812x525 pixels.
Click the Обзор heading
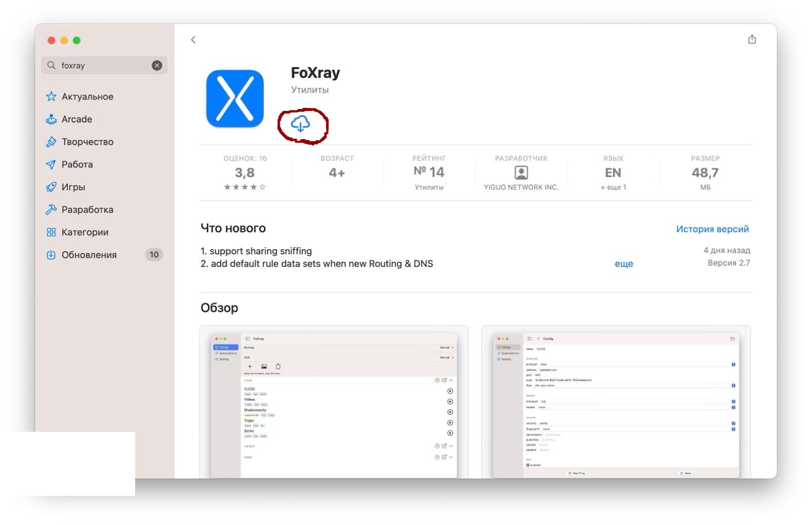219,308
